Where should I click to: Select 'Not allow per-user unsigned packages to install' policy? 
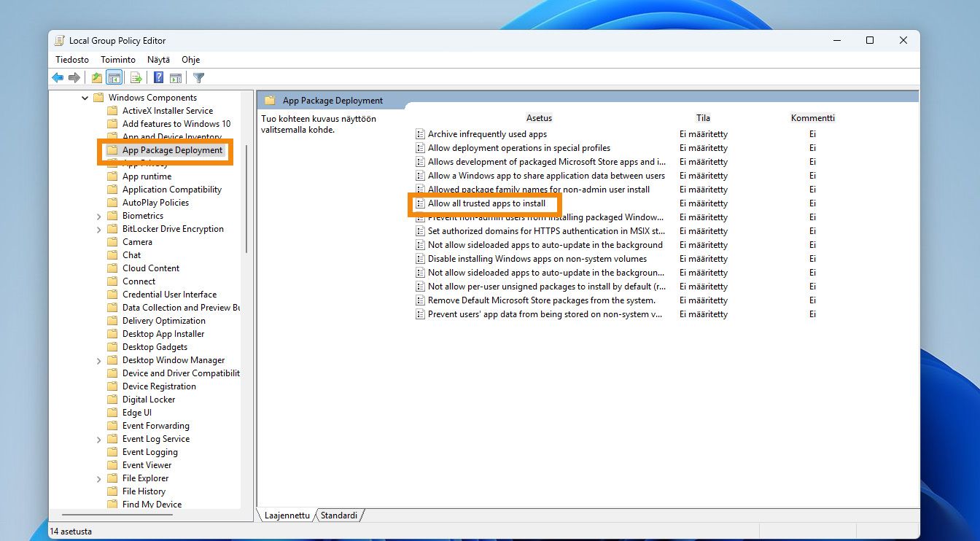pos(546,287)
